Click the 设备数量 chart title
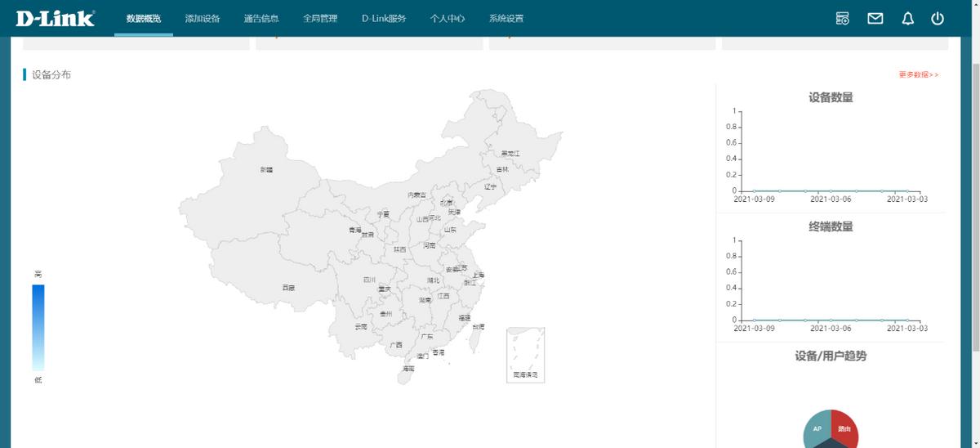The height and width of the screenshot is (448, 980). pos(831,97)
